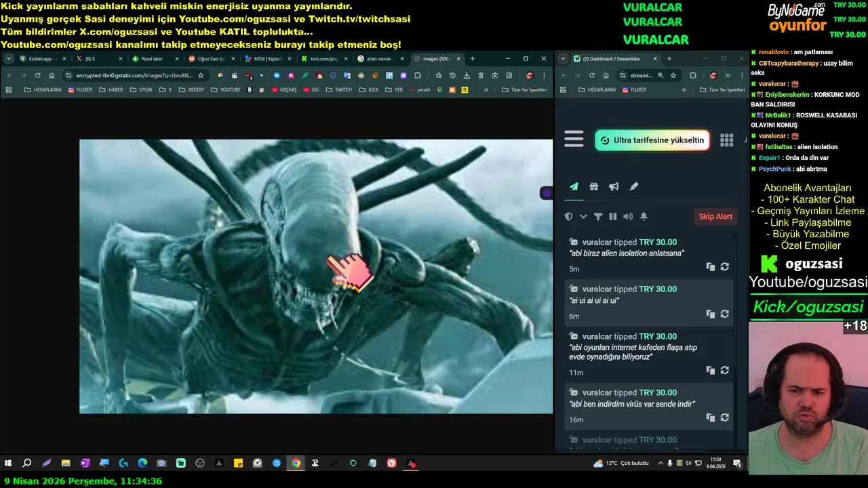
Task: Click the shield moderation icon
Action: pos(568,216)
